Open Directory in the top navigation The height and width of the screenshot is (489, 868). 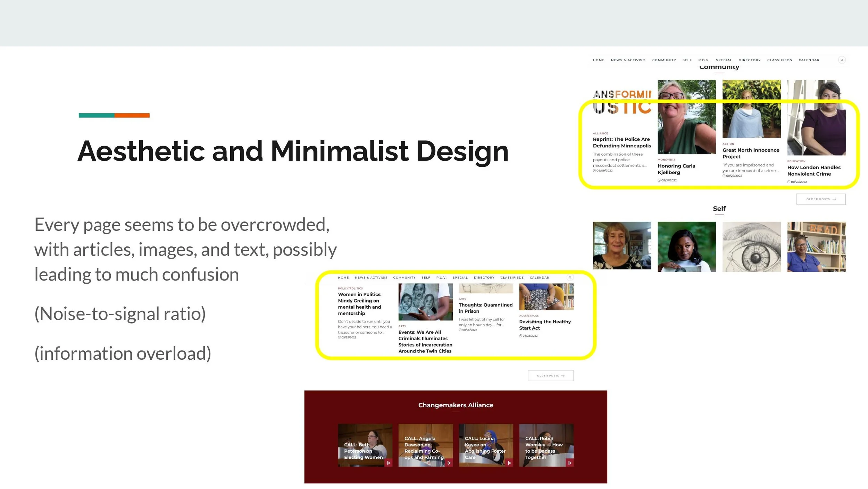(749, 60)
